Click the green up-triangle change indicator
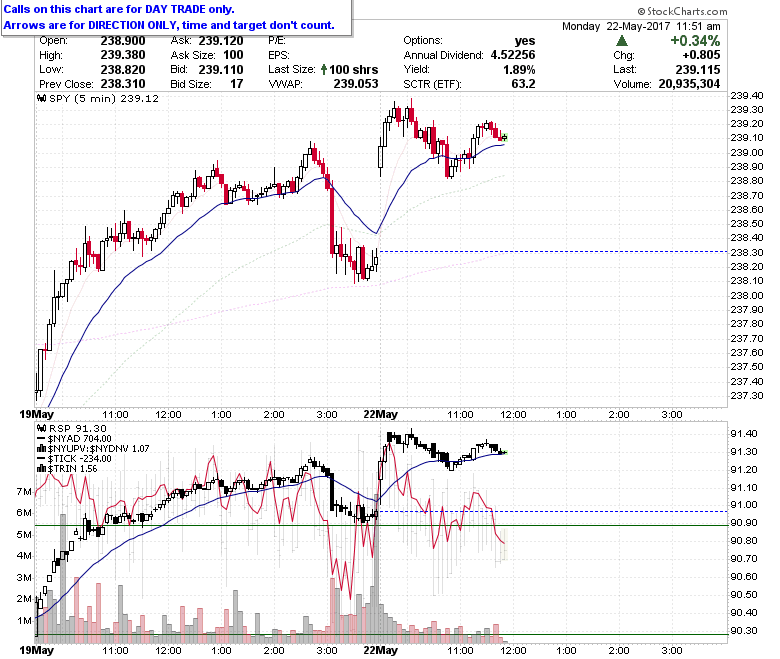 click(622, 41)
